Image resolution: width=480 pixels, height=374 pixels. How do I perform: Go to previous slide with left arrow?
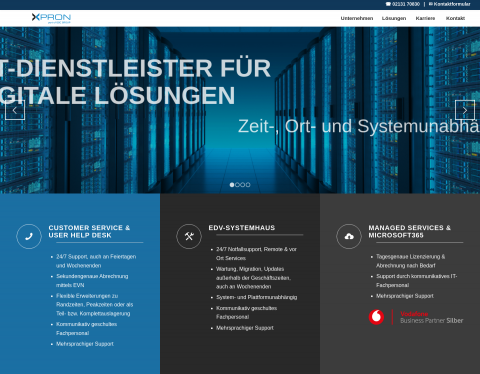pyautogui.click(x=15, y=110)
